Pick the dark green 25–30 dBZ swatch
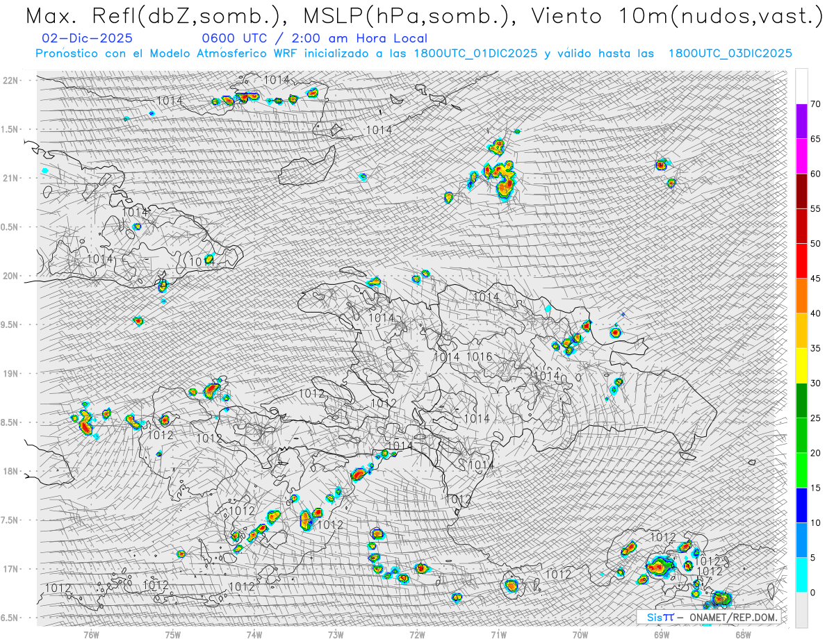834x644 pixels. (x=801, y=401)
